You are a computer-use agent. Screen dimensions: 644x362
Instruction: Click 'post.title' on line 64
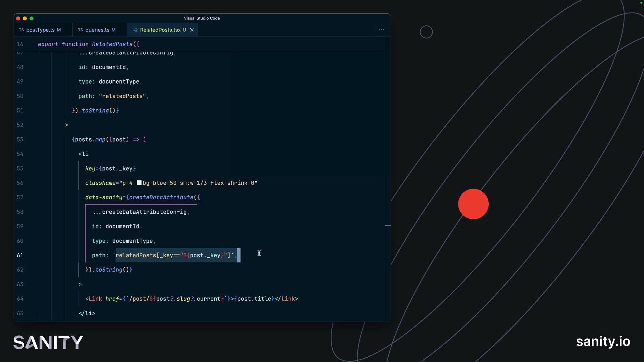click(x=254, y=299)
